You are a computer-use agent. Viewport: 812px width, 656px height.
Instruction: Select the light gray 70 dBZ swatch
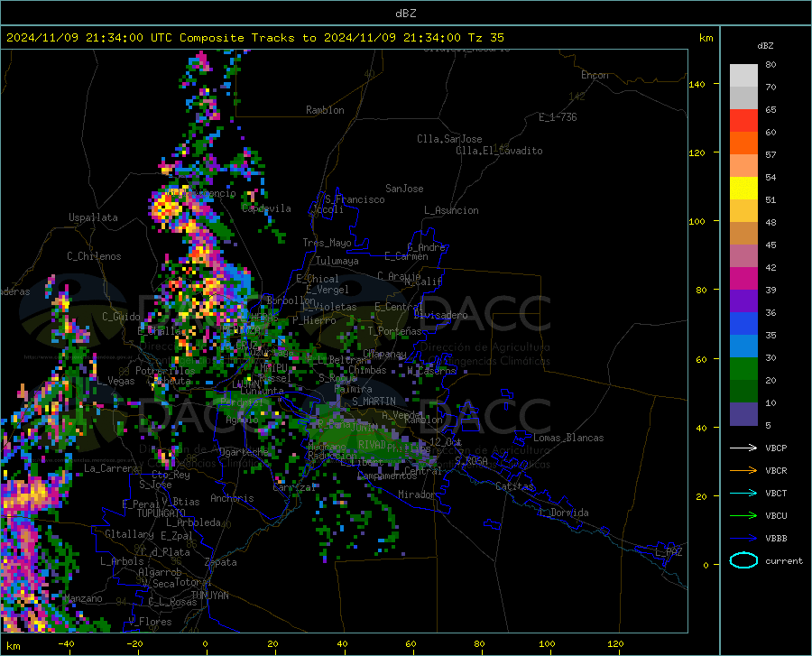point(743,76)
